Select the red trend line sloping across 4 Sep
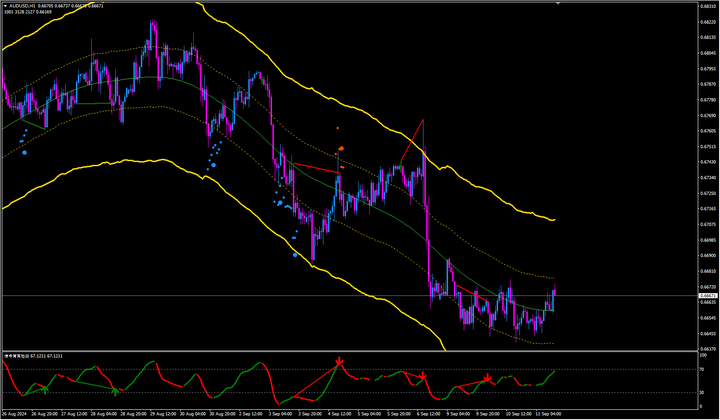Viewport: 720px width, 420px height. [x=314, y=168]
